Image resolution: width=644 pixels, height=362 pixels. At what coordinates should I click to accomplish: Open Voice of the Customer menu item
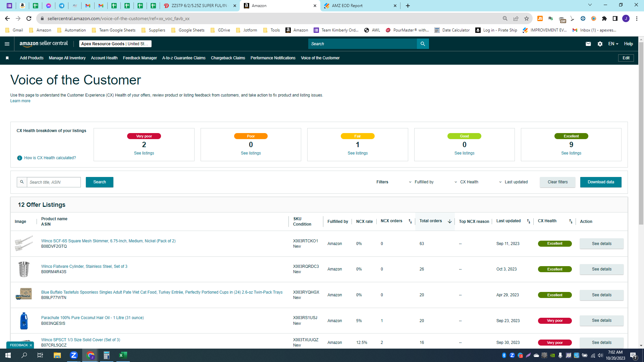(x=320, y=58)
